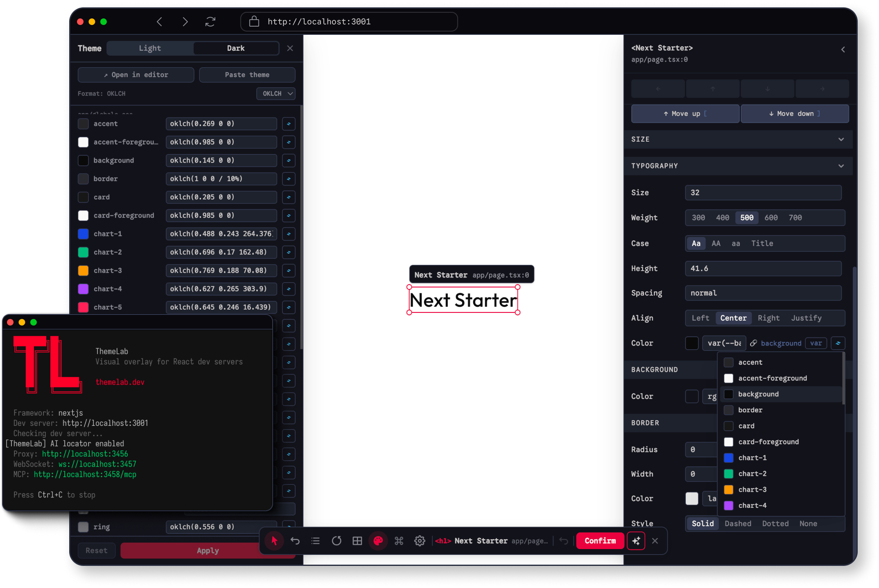Viewport: 879px width, 588px height.
Task: Click the typography Size input field
Action: [x=763, y=193]
